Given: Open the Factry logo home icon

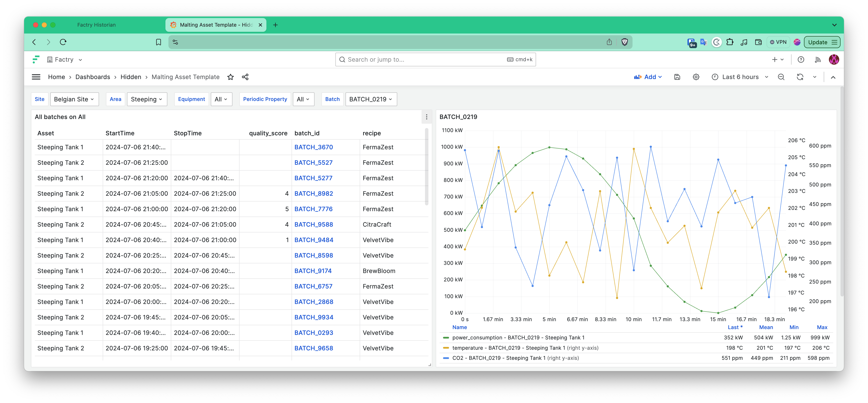Looking at the screenshot, I should coord(36,60).
